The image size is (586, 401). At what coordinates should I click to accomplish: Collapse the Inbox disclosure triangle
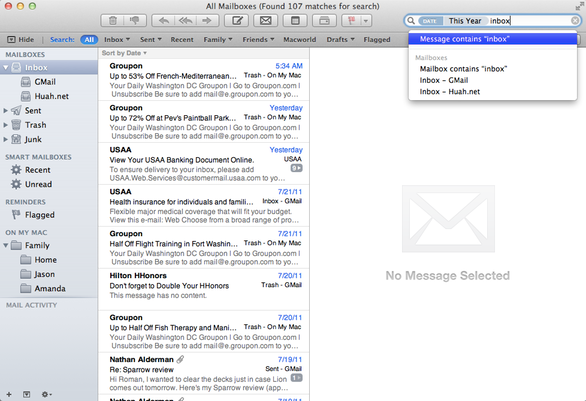6,68
